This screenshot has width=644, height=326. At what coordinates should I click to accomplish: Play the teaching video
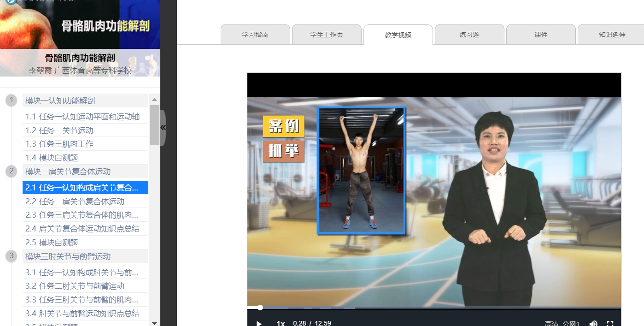point(259,323)
